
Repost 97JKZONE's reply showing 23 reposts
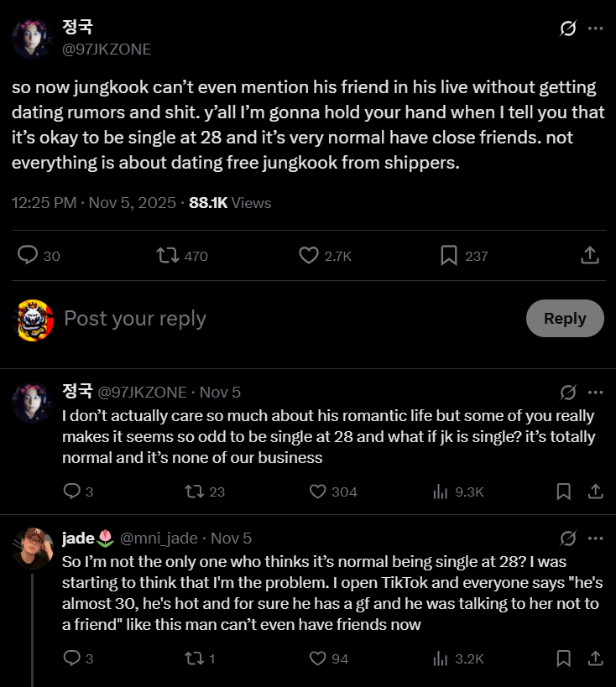click(x=195, y=492)
